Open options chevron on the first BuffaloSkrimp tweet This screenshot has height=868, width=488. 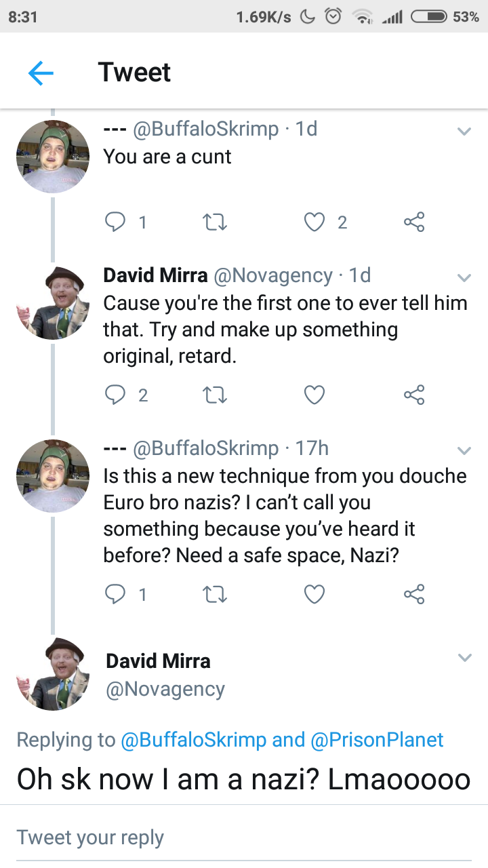464,132
